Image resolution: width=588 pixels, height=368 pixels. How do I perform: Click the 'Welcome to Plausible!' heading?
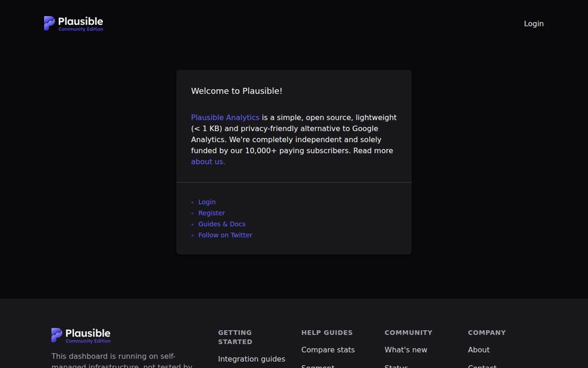(237, 91)
